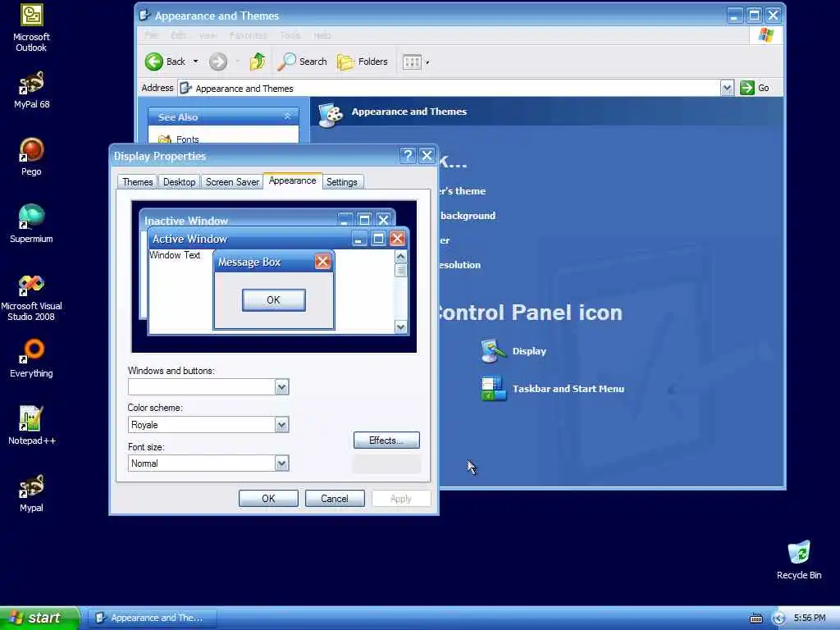Minimize the Appearance and Themes window

tap(734, 16)
